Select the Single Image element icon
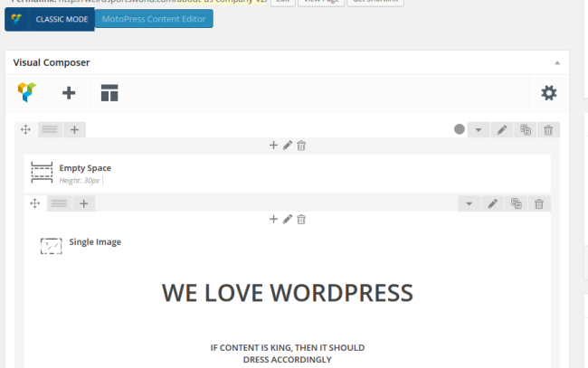Screen dimensions: 588x368 [x=52, y=246]
